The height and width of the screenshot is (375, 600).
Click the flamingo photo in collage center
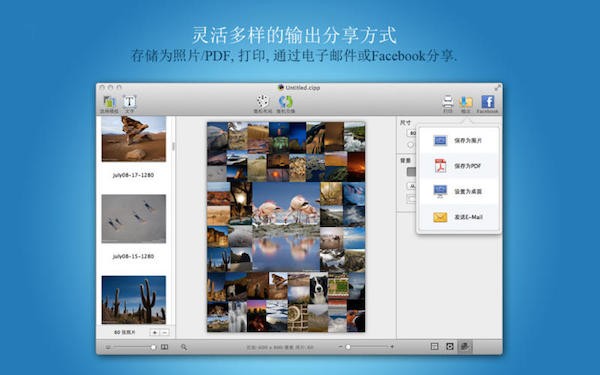pos(286,227)
